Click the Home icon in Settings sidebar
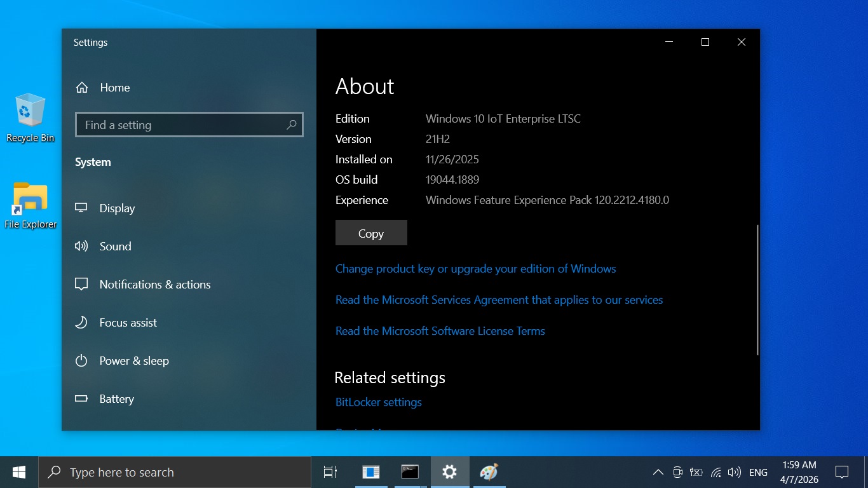The height and width of the screenshot is (488, 868). tap(82, 88)
